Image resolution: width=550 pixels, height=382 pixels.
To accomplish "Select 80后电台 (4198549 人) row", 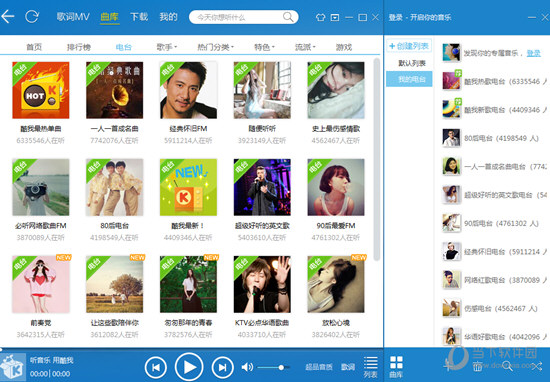I will (x=495, y=138).
